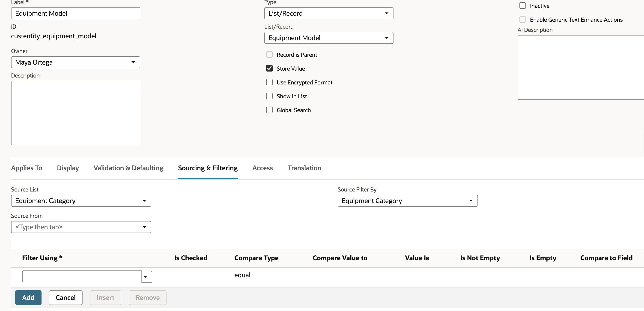Click the Add button

coord(28,297)
